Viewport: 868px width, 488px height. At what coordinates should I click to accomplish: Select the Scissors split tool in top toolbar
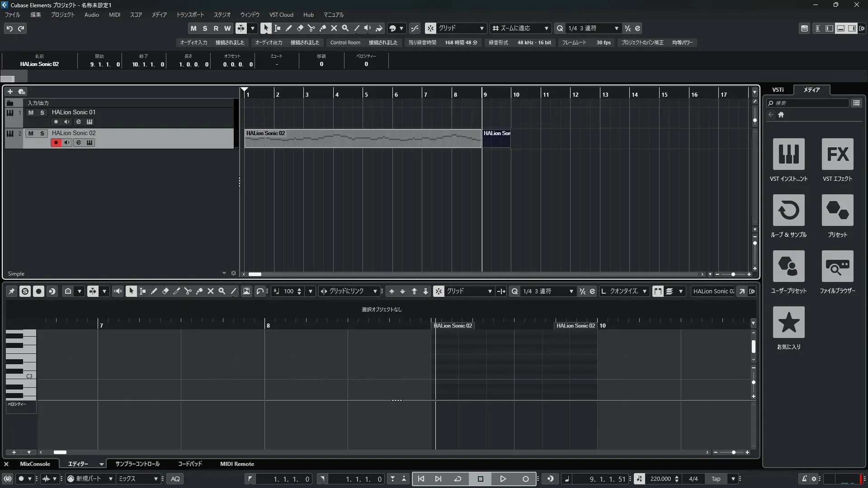311,28
